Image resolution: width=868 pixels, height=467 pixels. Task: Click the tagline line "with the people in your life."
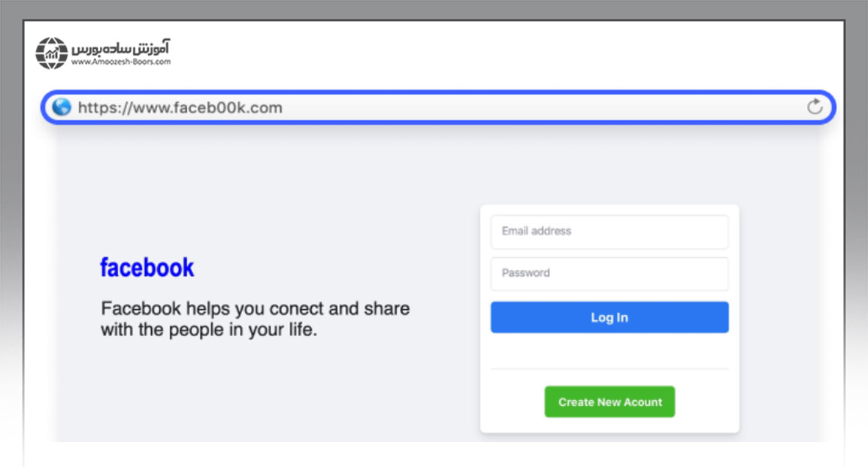click(x=209, y=329)
